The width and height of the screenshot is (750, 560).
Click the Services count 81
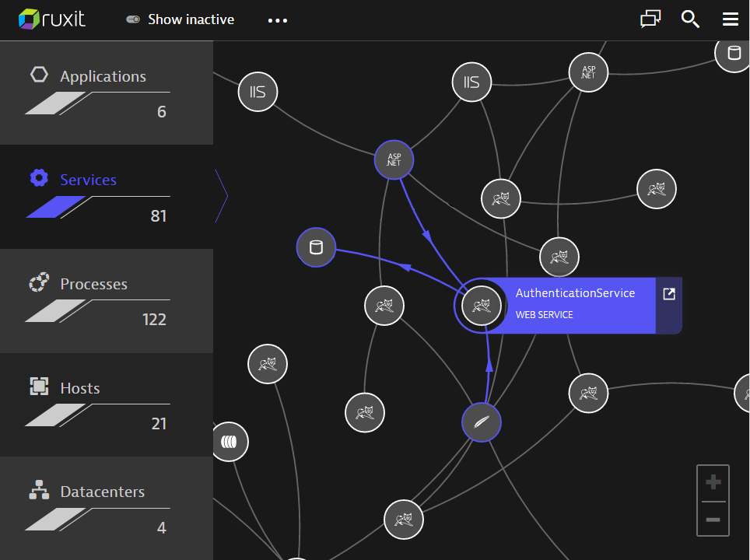pyautogui.click(x=158, y=216)
